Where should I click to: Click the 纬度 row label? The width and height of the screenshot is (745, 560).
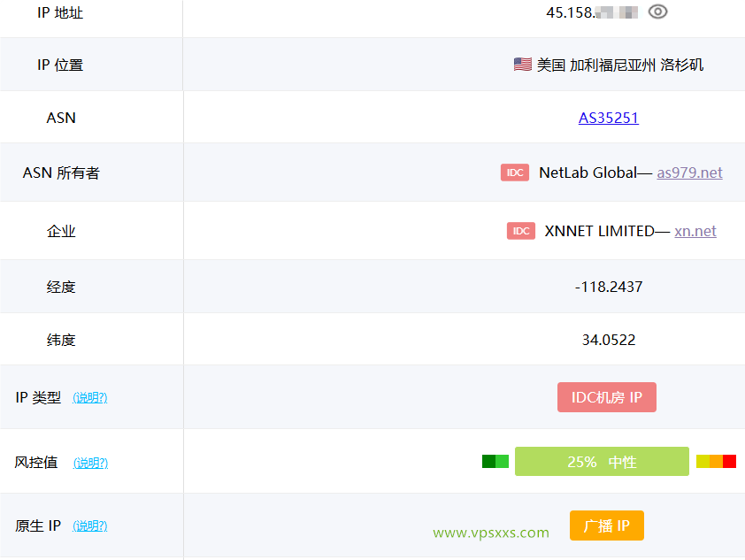click(61, 340)
